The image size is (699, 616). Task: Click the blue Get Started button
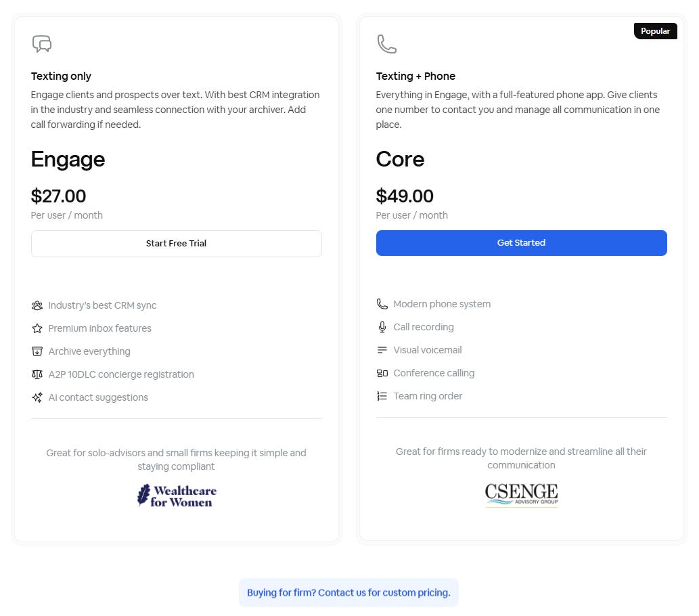pyautogui.click(x=521, y=243)
